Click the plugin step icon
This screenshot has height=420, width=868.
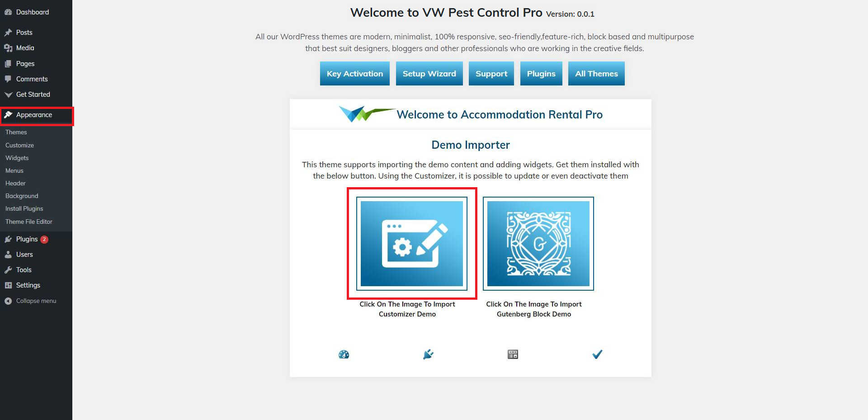click(428, 354)
